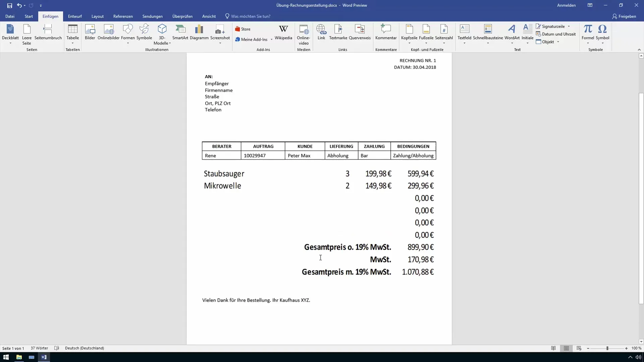Expand the Undo history dropdown arrow
644x362 pixels.
tap(25, 5)
